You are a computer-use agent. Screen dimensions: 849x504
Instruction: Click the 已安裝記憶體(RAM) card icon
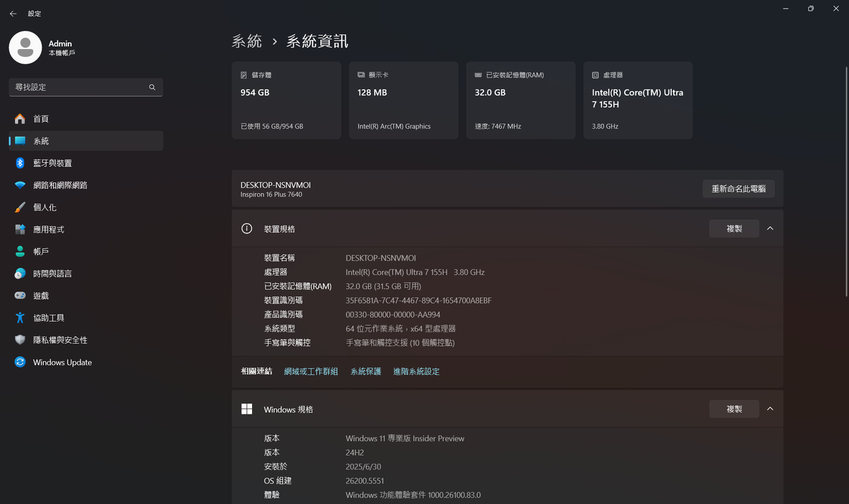click(x=478, y=75)
